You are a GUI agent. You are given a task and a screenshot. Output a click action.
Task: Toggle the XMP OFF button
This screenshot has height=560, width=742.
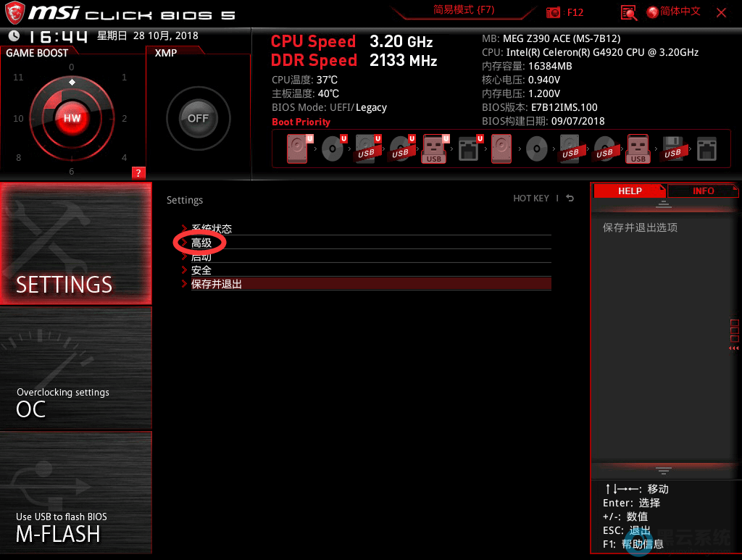(x=198, y=118)
